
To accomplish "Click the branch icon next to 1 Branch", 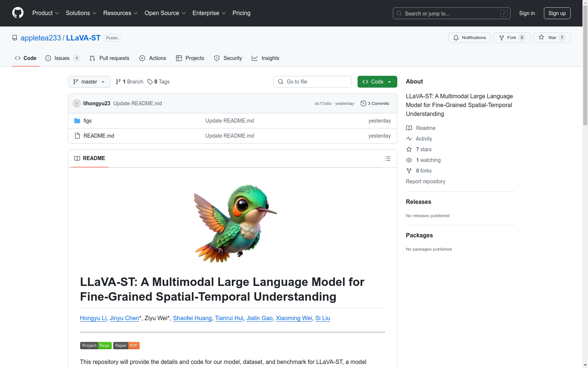I will pyautogui.click(x=118, y=82).
